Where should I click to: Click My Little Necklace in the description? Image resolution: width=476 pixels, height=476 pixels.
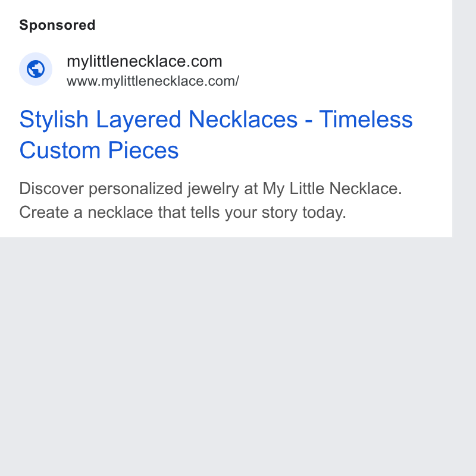click(333, 189)
